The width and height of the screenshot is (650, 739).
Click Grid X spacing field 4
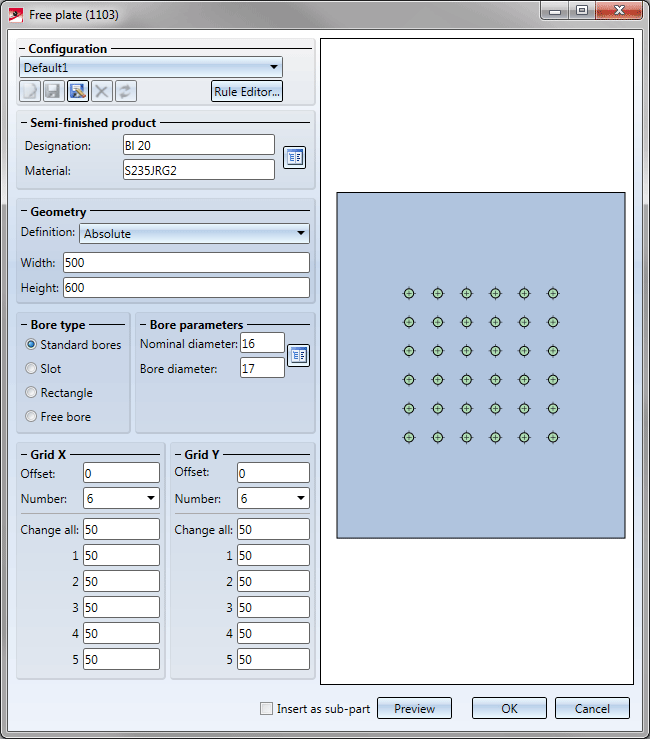pyautogui.click(x=122, y=633)
